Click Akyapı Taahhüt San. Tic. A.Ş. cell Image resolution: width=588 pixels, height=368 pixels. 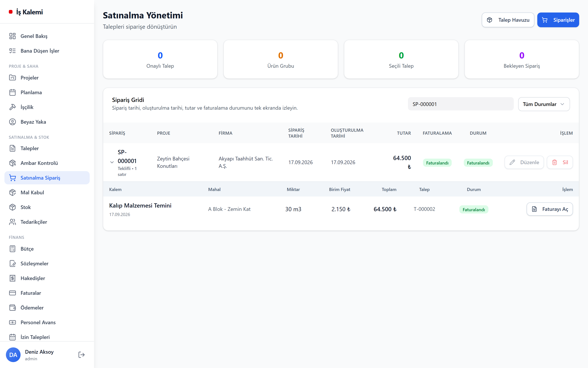(246, 162)
